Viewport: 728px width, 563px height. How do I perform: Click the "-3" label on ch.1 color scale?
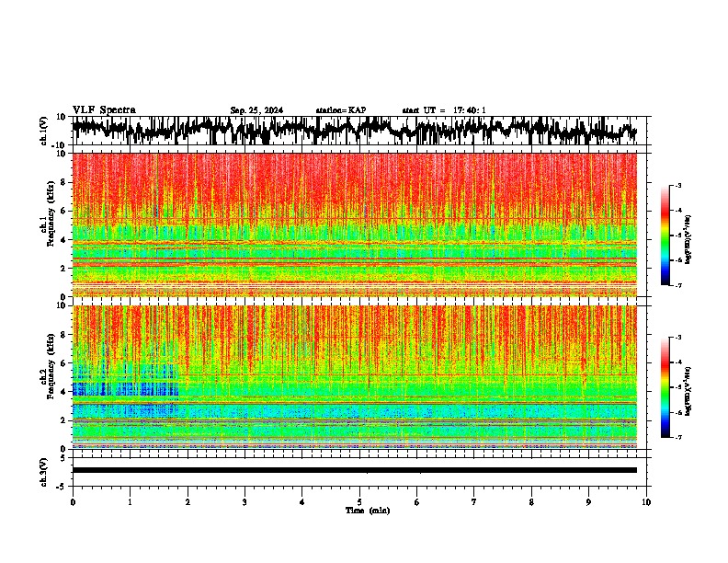pyautogui.click(x=677, y=185)
